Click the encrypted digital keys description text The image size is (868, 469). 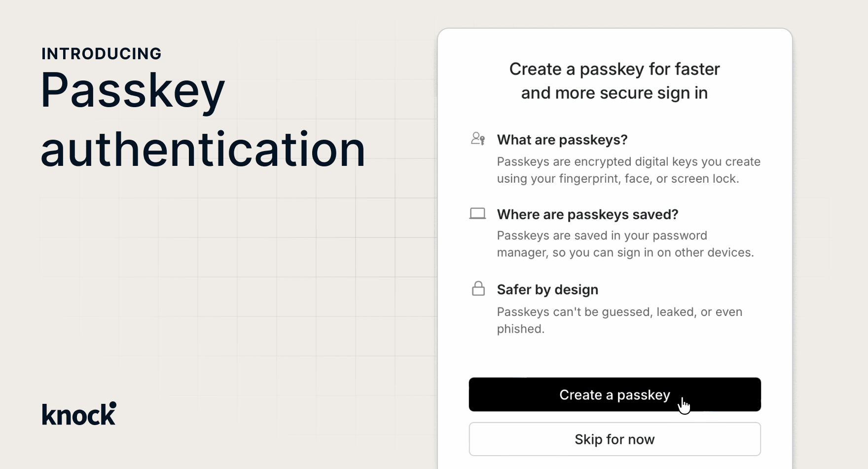(629, 170)
